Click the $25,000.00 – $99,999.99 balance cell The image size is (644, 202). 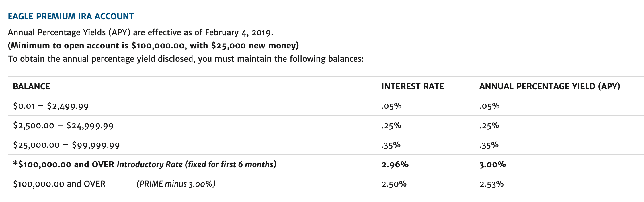(x=66, y=145)
